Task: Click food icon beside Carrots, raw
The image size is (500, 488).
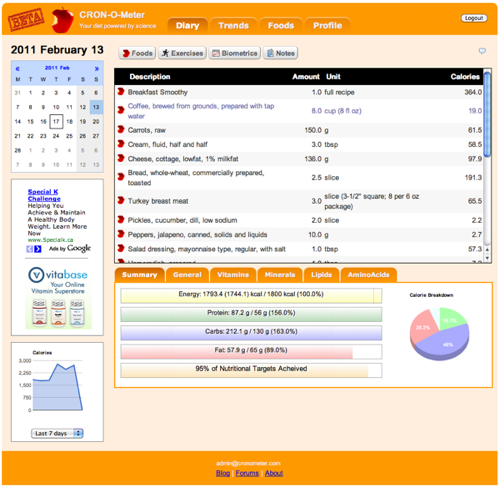Action: tap(121, 129)
